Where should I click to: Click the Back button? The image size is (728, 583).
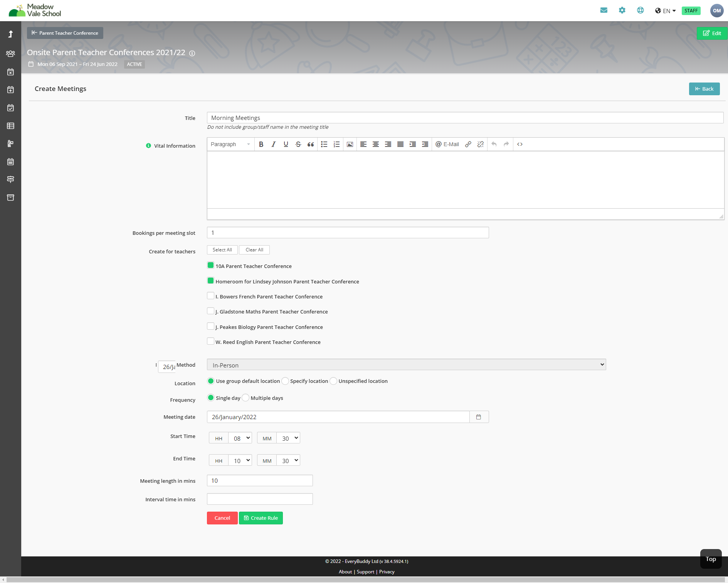704,89
